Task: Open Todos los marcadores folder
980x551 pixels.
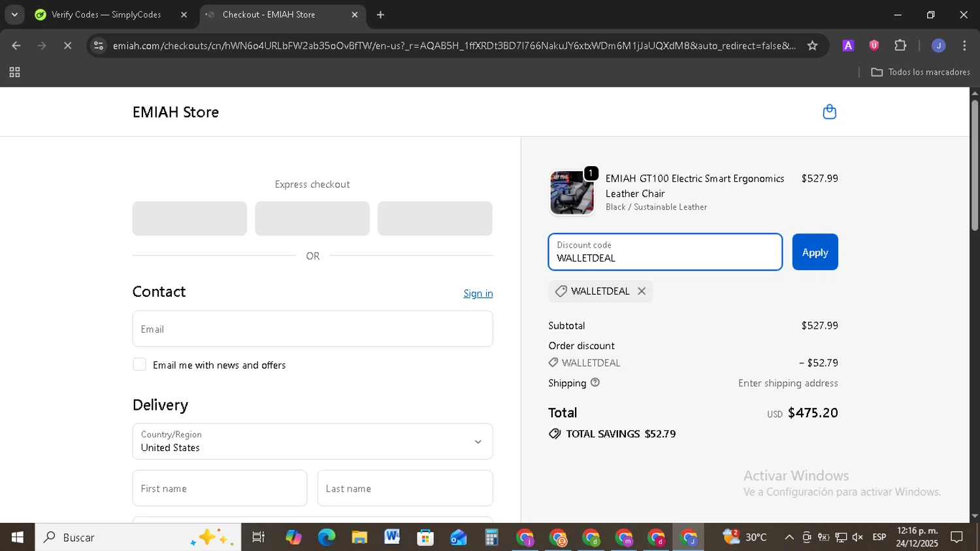Action: point(921,73)
